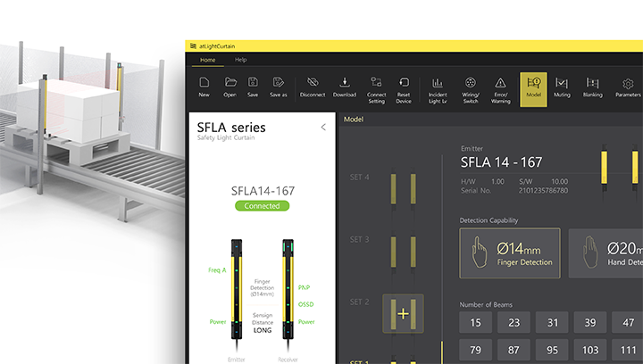The height and width of the screenshot is (364, 643).
Task: Click the Download toolbar icon
Action: 345,86
